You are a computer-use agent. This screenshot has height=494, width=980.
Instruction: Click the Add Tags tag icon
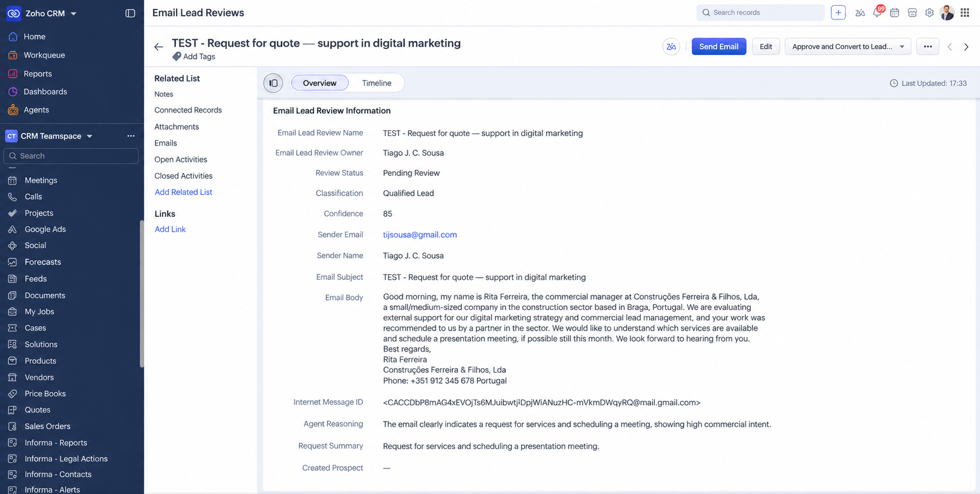176,57
